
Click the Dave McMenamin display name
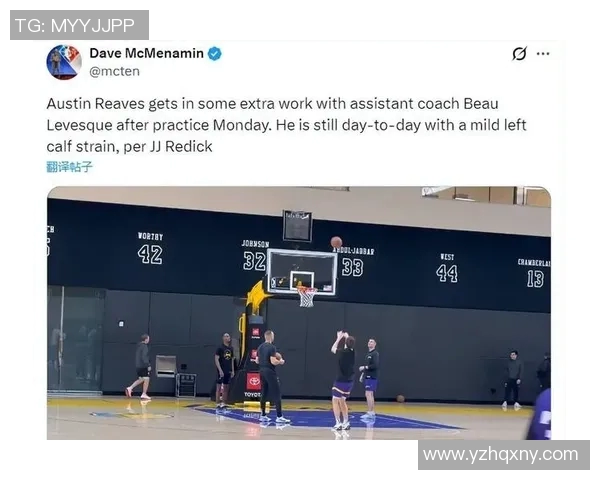(x=147, y=53)
